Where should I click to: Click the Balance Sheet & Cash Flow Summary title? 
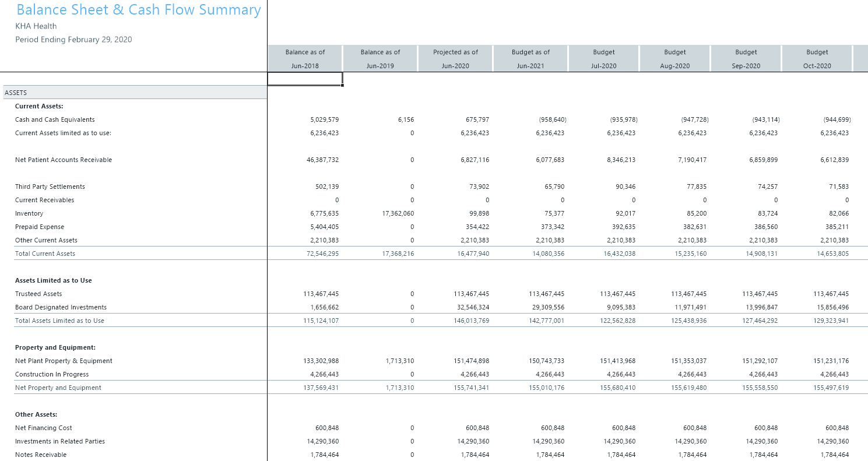click(x=138, y=10)
